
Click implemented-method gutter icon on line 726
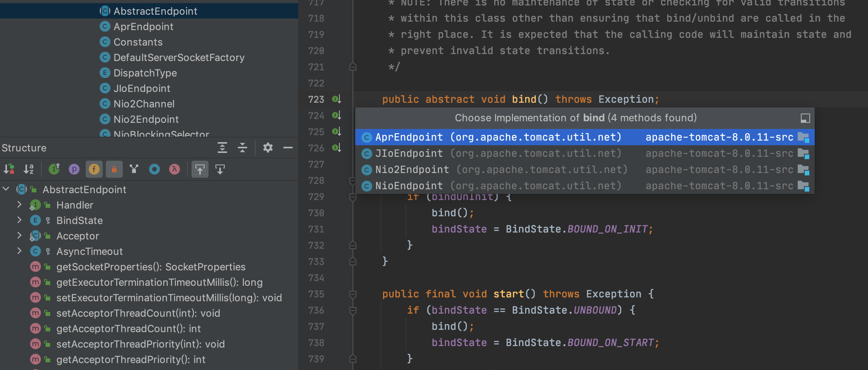[x=336, y=148]
